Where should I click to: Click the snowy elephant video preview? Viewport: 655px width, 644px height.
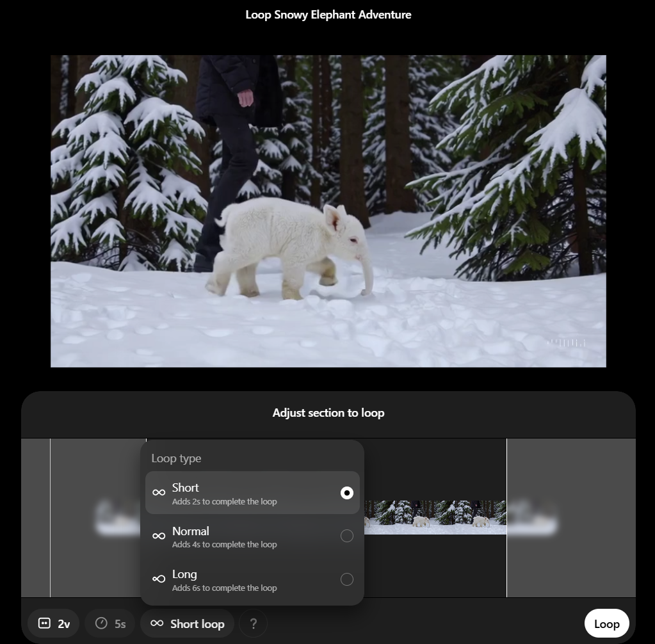(328, 211)
